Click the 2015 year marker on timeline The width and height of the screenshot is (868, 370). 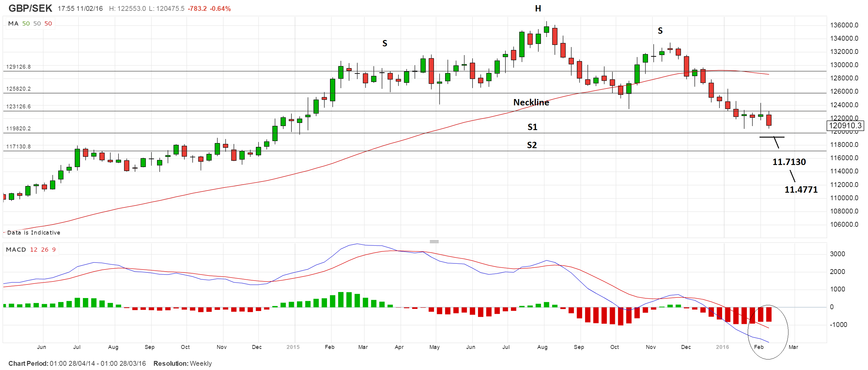293,347
